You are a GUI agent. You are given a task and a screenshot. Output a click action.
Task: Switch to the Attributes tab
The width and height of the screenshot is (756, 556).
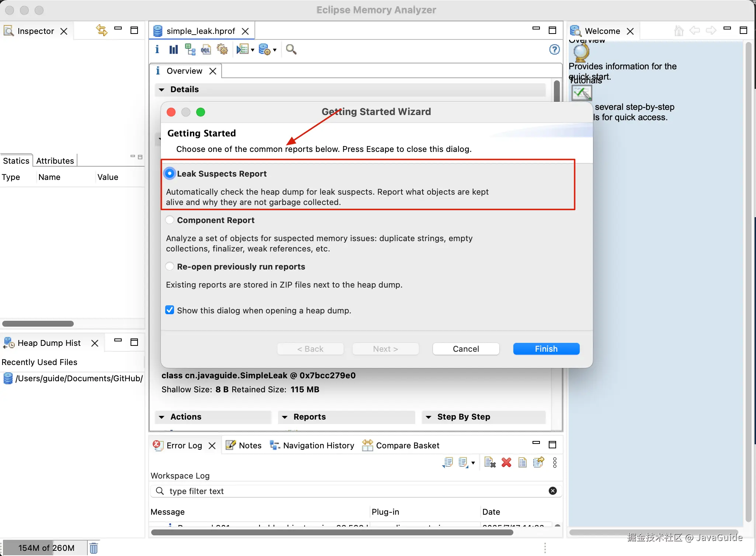tap(55, 161)
